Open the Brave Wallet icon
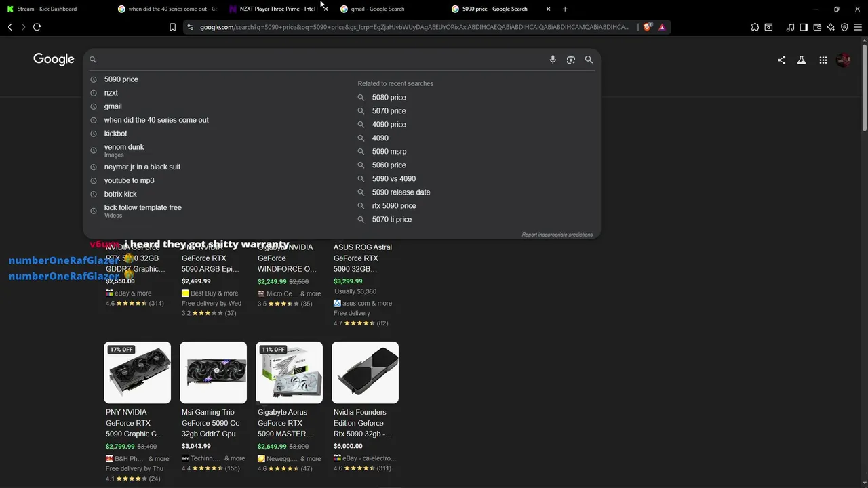 click(x=817, y=27)
